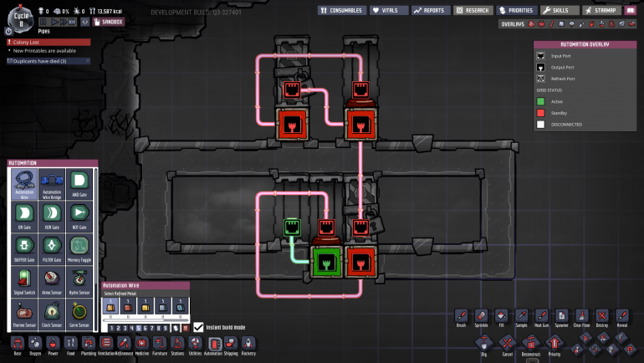Screen dimensions: 644x363
Task: Pick the XOR Gate building
Action: point(52,217)
